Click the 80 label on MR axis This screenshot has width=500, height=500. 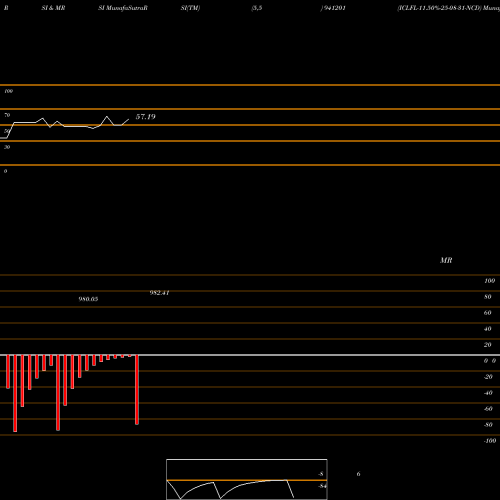tap(488, 297)
